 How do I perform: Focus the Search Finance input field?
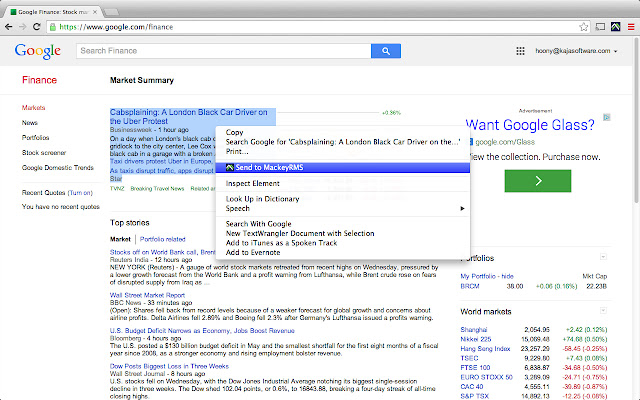click(x=224, y=51)
